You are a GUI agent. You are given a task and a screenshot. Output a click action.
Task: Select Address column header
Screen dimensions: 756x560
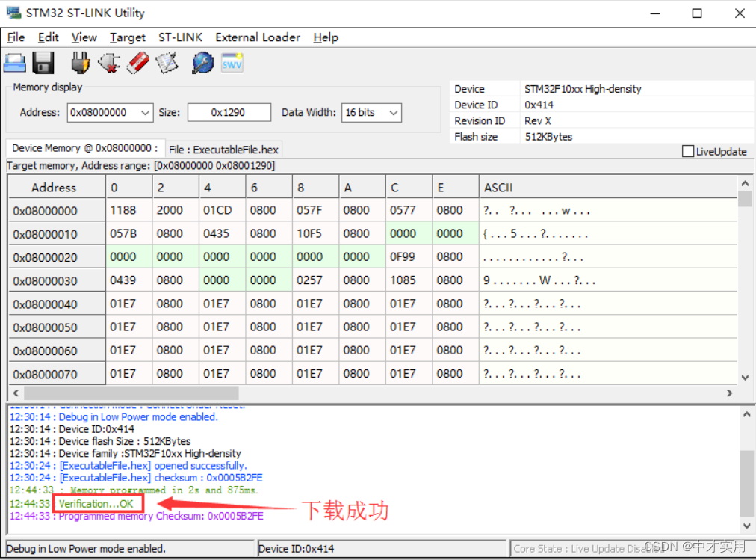(57, 187)
